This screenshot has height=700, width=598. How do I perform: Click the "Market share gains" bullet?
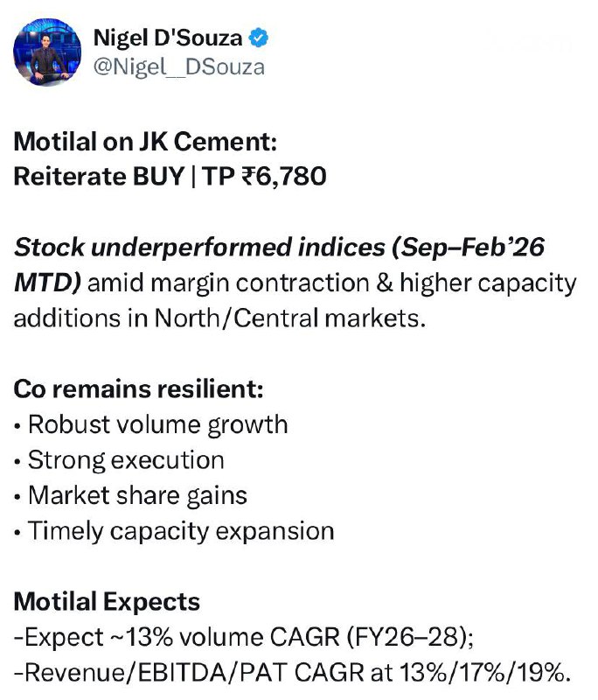[x=137, y=495]
